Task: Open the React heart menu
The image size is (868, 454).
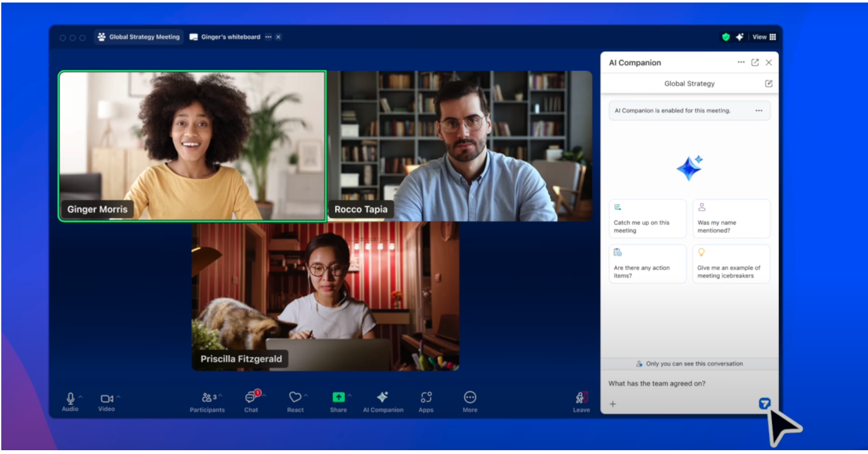Action: pos(295,402)
